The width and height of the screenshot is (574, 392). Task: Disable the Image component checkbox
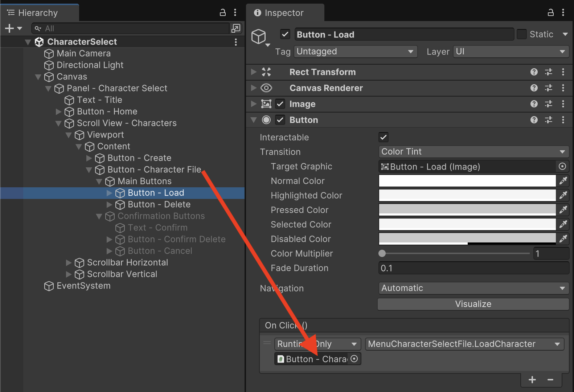(280, 104)
